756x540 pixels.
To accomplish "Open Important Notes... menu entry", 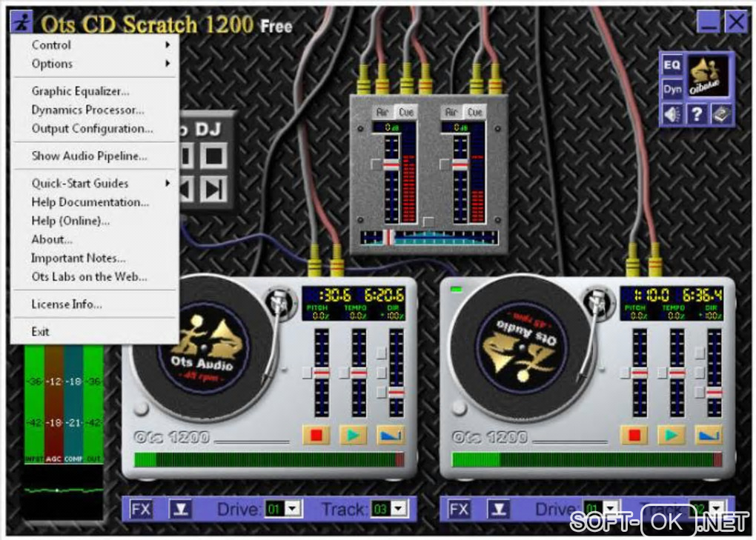I will point(95,259).
